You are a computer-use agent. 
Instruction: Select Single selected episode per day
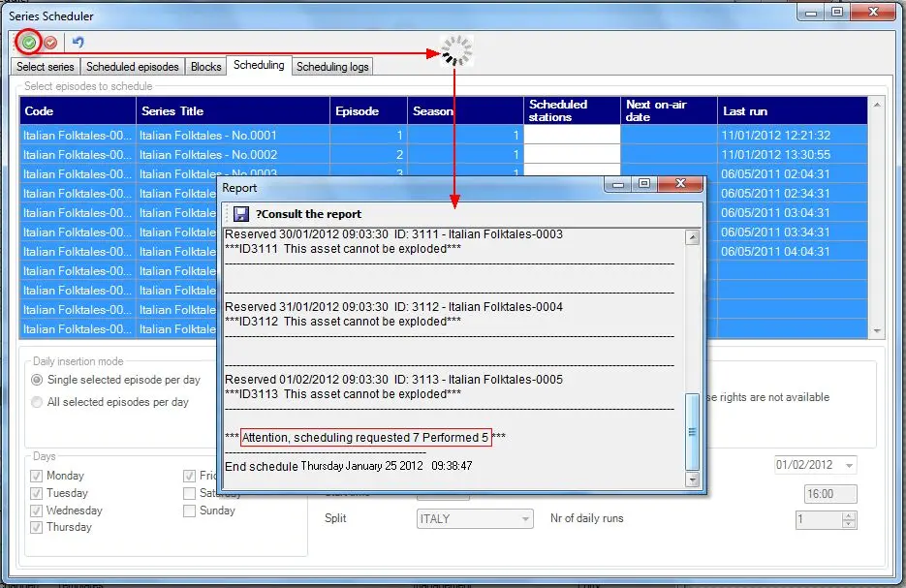(x=37, y=380)
